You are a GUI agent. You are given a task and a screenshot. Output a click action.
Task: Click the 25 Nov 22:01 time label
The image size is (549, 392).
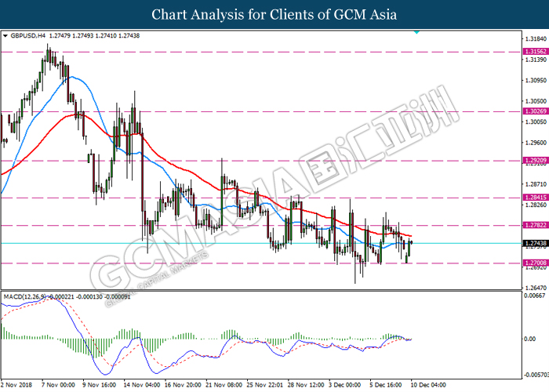265,385
